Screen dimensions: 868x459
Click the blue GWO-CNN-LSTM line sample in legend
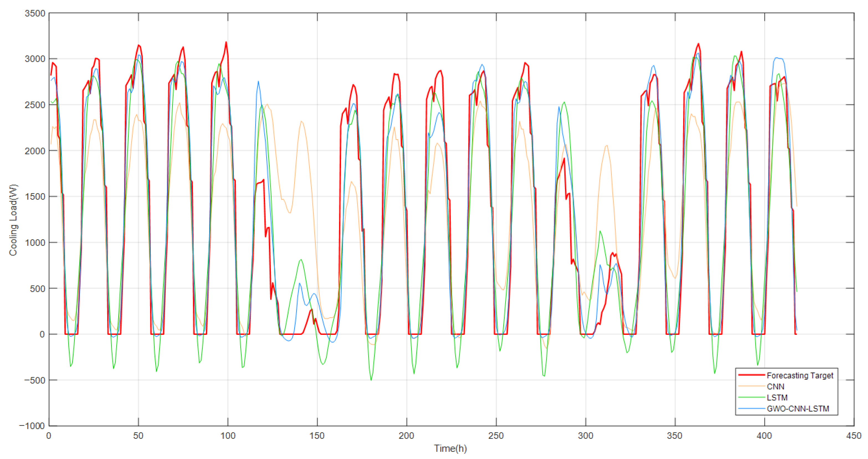[751, 409]
